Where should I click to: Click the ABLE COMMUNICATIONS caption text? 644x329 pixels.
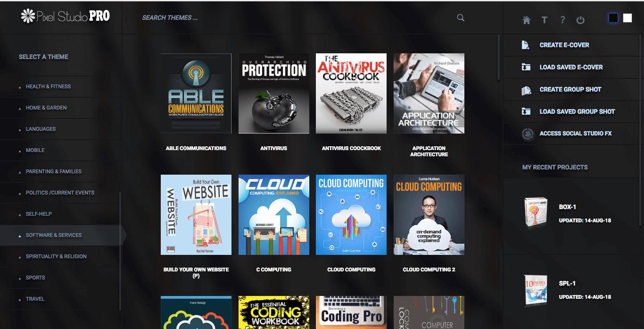coord(196,148)
